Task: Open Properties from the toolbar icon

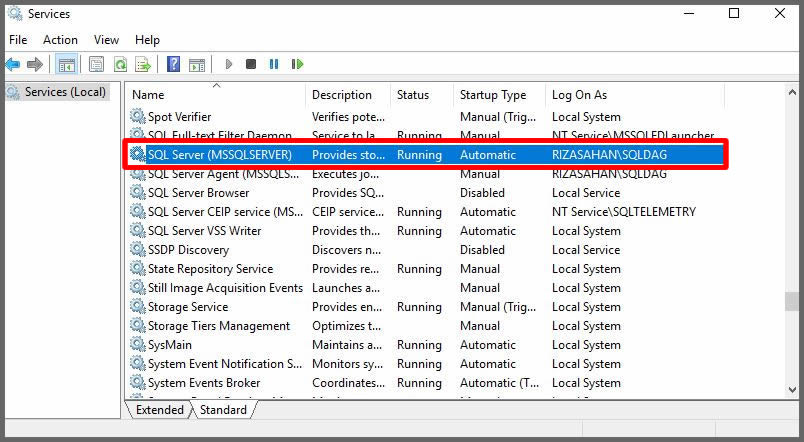Action: click(96, 65)
